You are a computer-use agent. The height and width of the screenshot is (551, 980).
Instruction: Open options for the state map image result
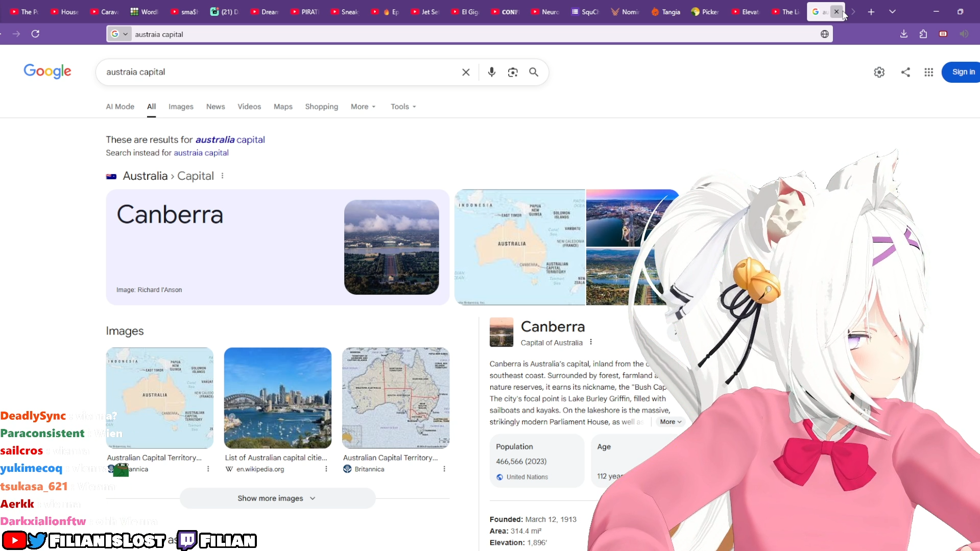pos(444,469)
